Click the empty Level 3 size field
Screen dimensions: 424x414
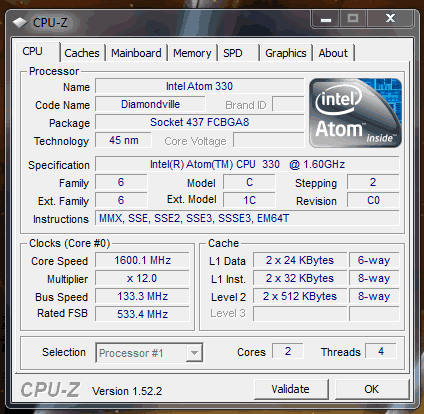click(300, 314)
